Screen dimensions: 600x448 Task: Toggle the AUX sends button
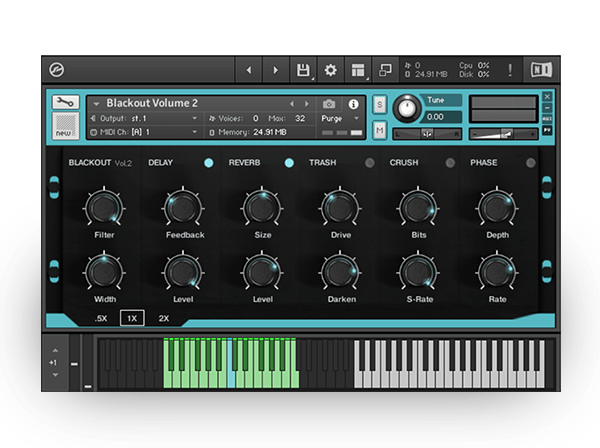(x=547, y=119)
